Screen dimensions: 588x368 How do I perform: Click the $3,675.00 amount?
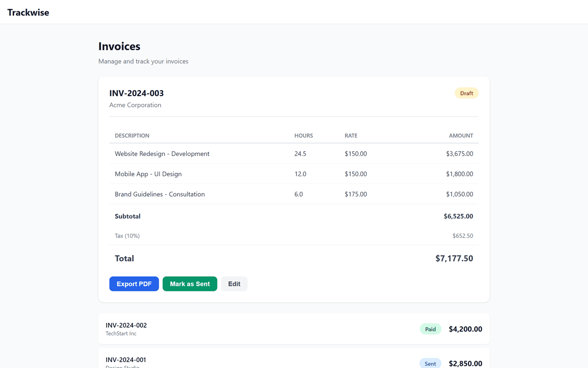click(460, 154)
